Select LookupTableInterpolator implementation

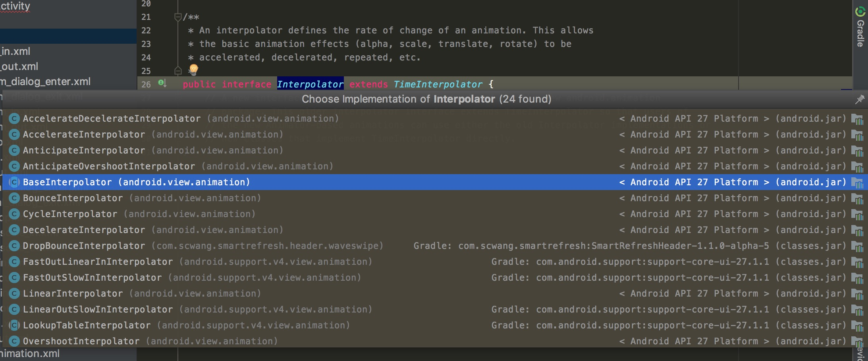pos(435,325)
